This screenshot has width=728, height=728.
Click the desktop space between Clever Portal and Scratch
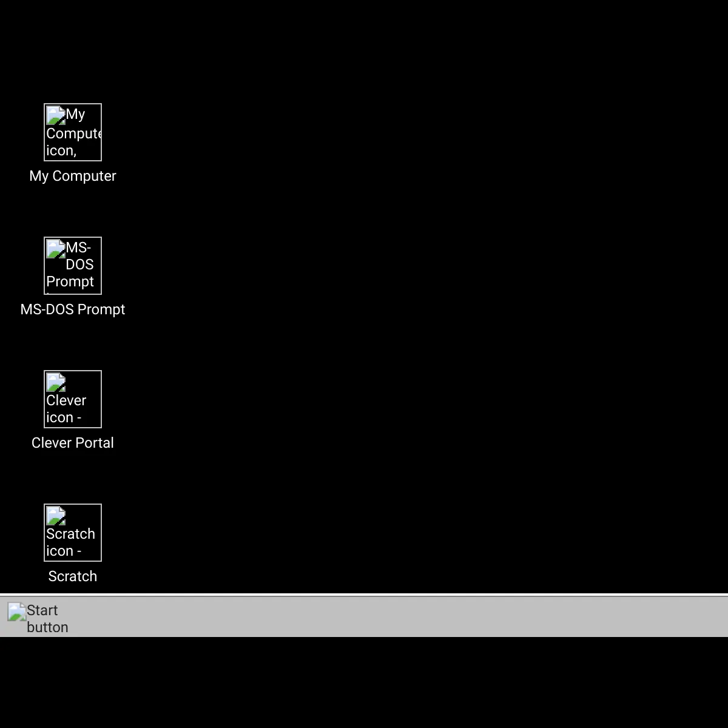[73, 479]
